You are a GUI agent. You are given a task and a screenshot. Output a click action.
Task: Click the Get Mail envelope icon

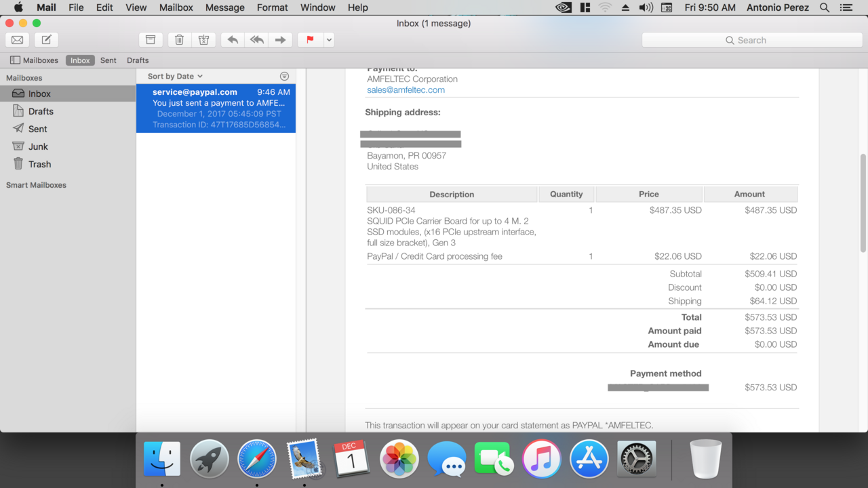coord(18,40)
